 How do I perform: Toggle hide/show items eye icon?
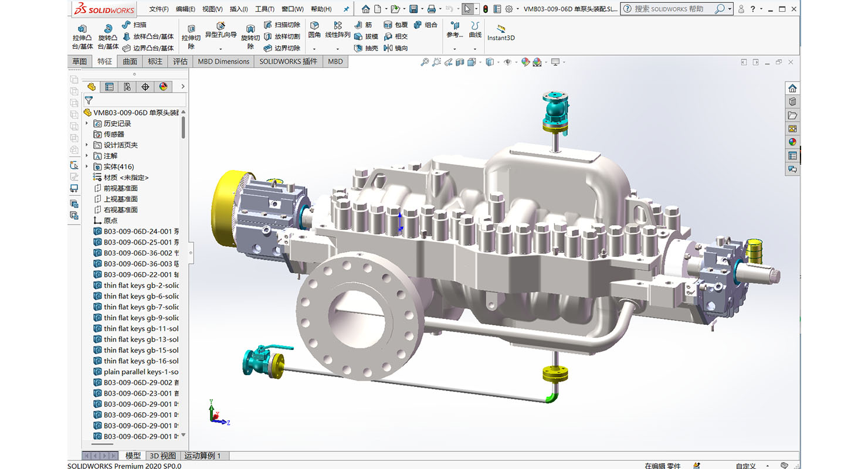[507, 62]
